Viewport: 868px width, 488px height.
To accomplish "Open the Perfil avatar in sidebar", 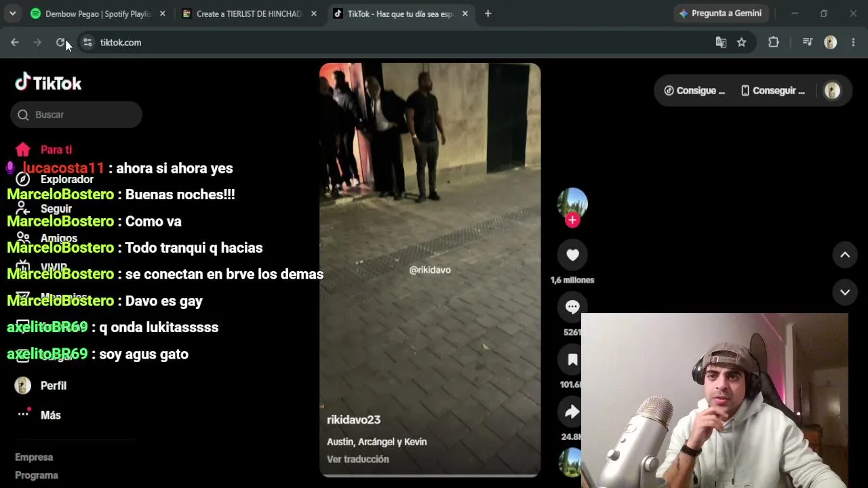I will click(23, 386).
